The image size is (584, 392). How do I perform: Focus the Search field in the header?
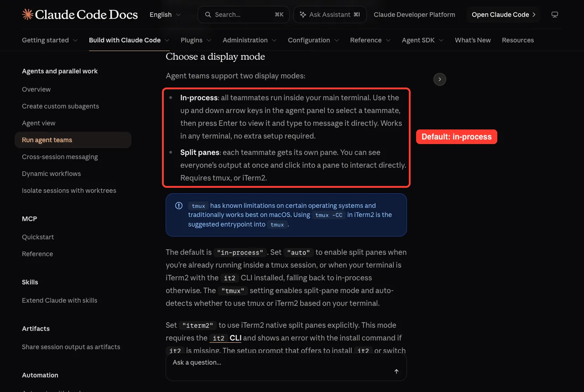click(x=244, y=15)
